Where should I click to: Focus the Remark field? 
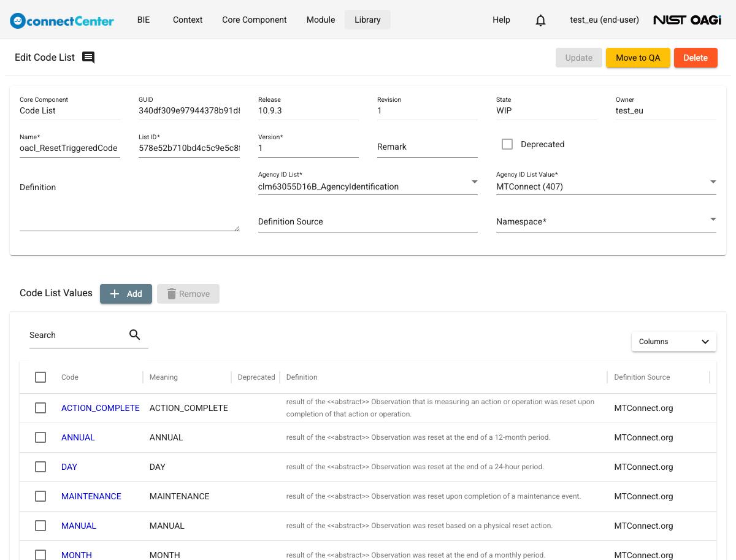point(427,147)
